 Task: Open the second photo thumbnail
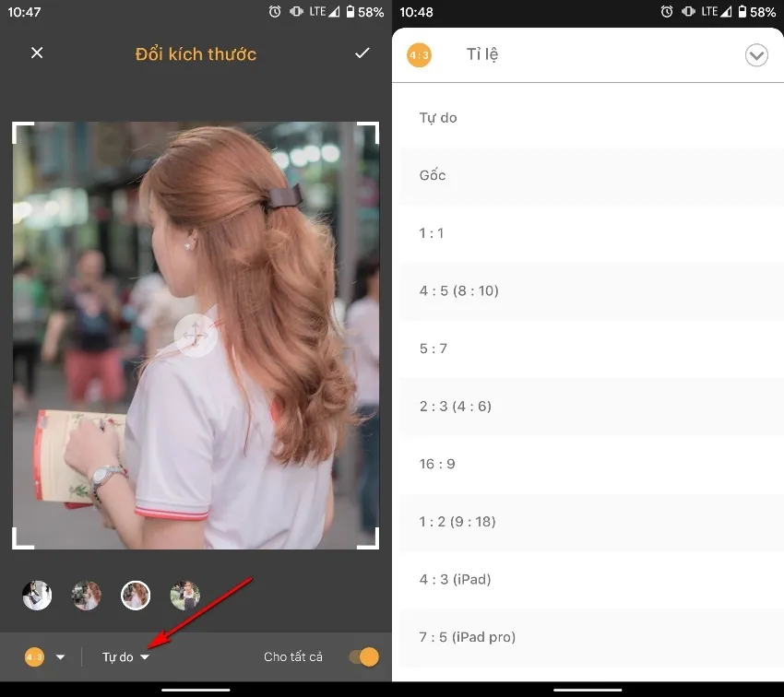tap(86, 595)
